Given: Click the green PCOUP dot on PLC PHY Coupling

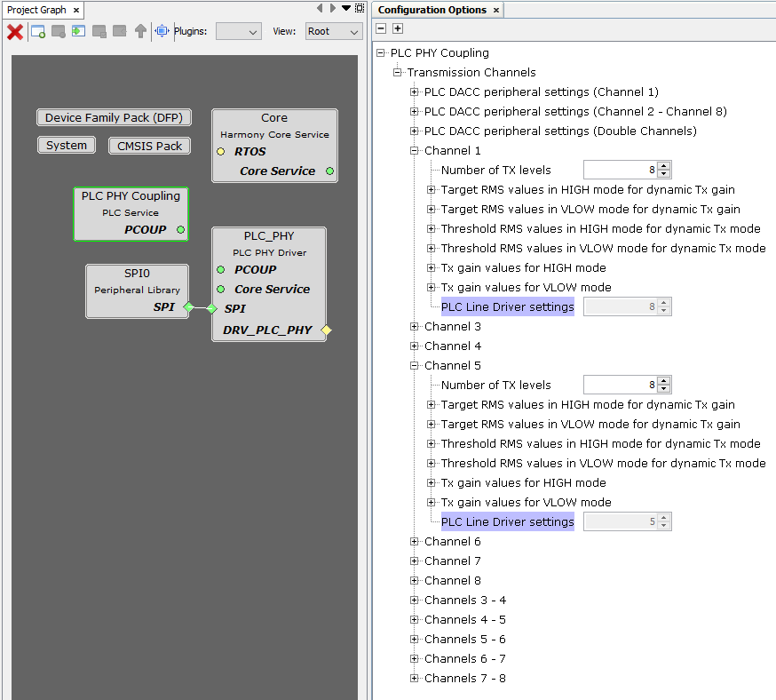Looking at the screenshot, I should [180, 230].
